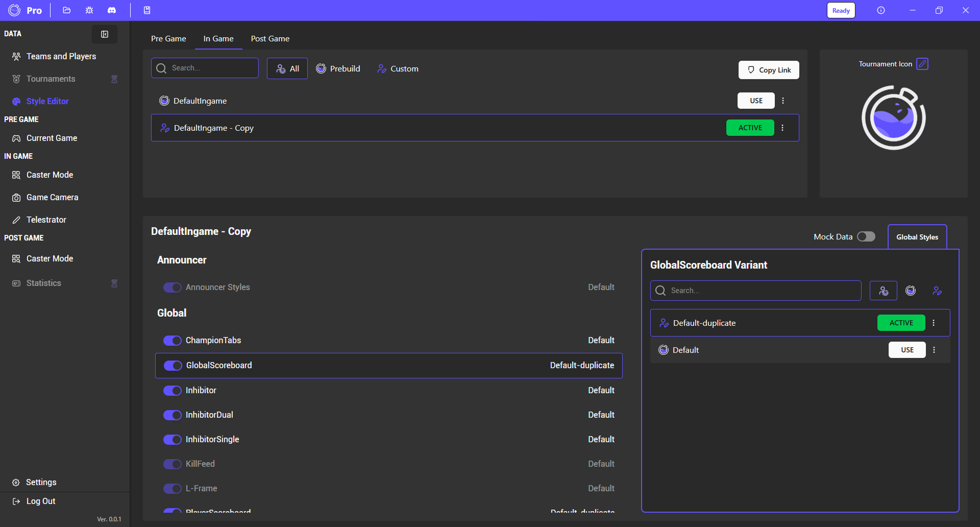The width and height of the screenshot is (980, 527).
Task: Click the info icon near the Ready badge
Action: (880, 10)
